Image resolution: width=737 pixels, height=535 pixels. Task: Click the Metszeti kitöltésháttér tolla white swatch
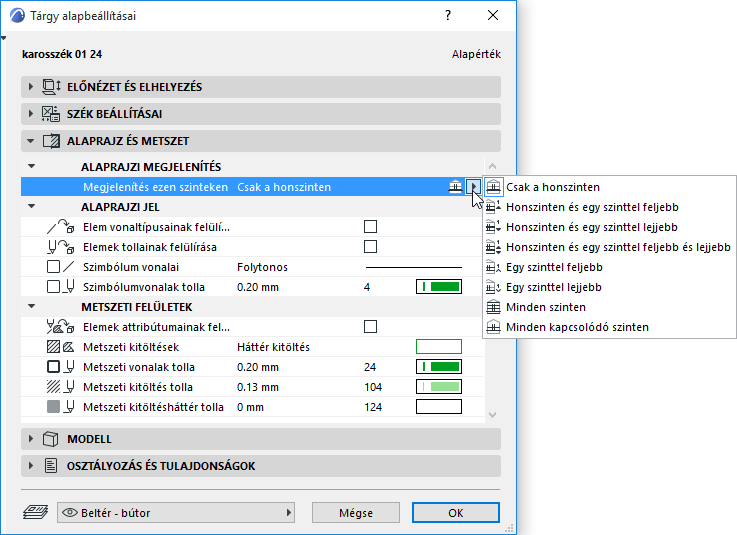pyautogui.click(x=439, y=406)
